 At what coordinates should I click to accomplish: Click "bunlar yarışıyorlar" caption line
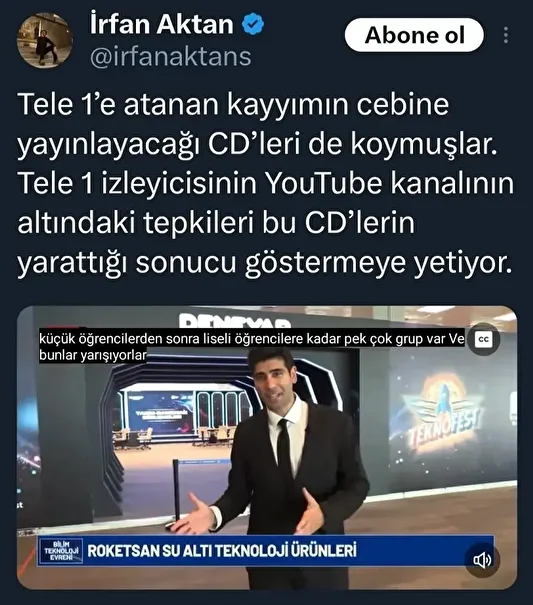[x=93, y=355]
